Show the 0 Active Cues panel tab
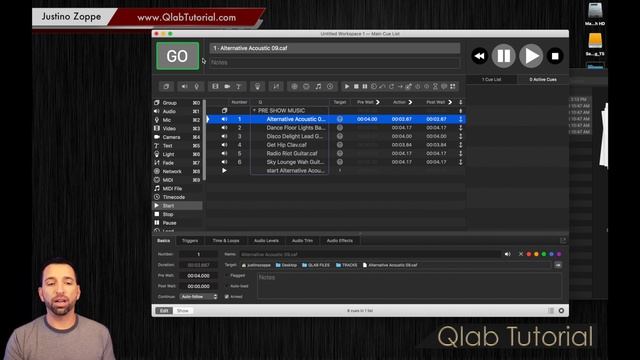Viewport: 640px width, 360px height. 543,80
